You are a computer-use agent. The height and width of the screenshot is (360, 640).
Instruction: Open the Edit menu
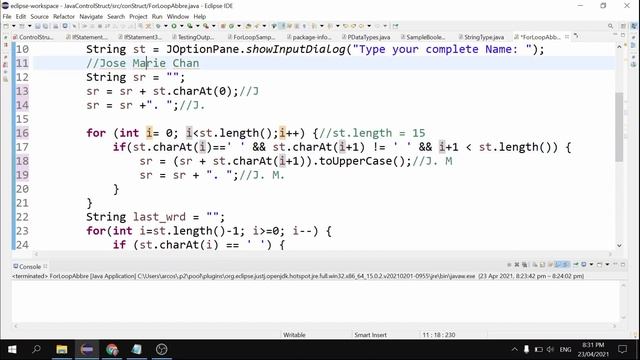pyautogui.click(x=20, y=16)
